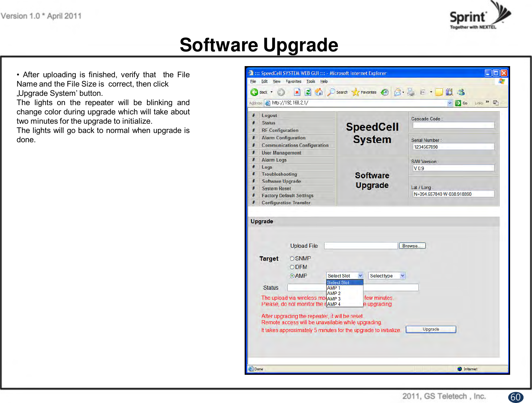Viewport: 532px width, 403px height.
Task: Expand the address bar URL history dropdown
Action: coord(450,103)
